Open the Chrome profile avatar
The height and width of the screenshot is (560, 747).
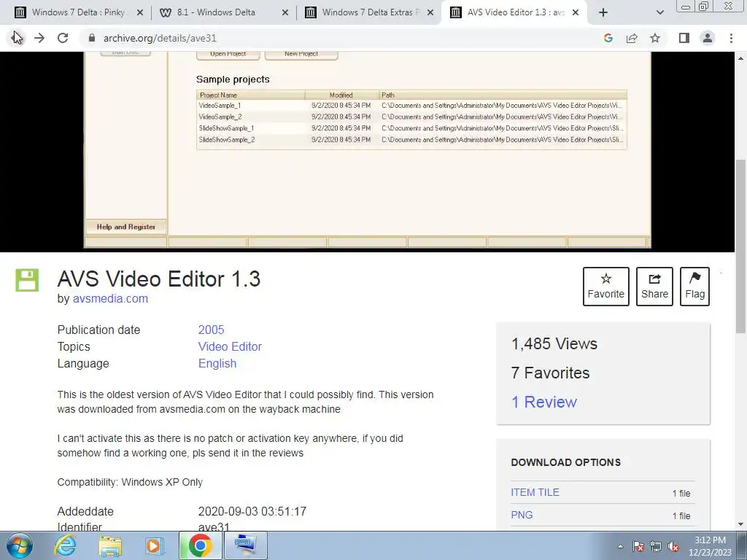click(x=708, y=38)
